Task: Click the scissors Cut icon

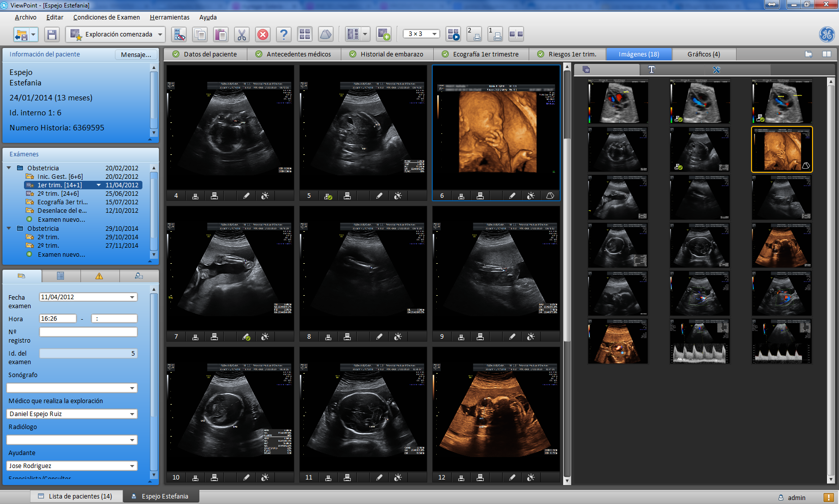Action: [241, 34]
